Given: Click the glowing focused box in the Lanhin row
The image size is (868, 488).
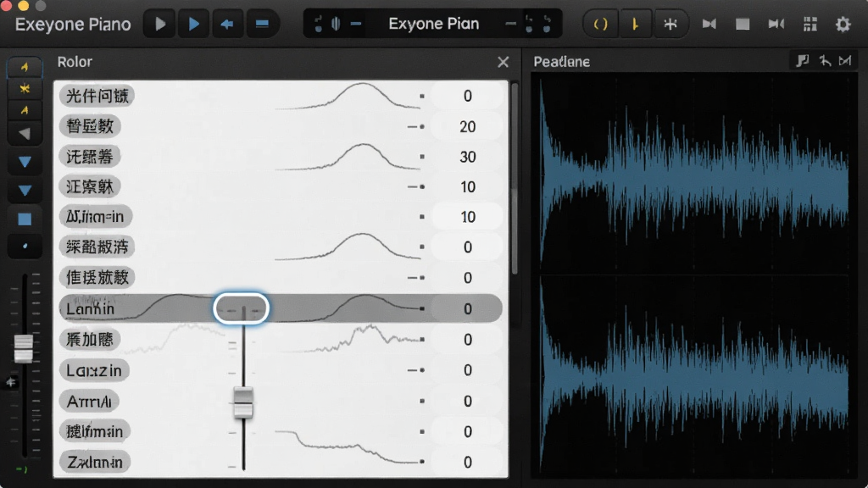Looking at the screenshot, I should point(242,308).
